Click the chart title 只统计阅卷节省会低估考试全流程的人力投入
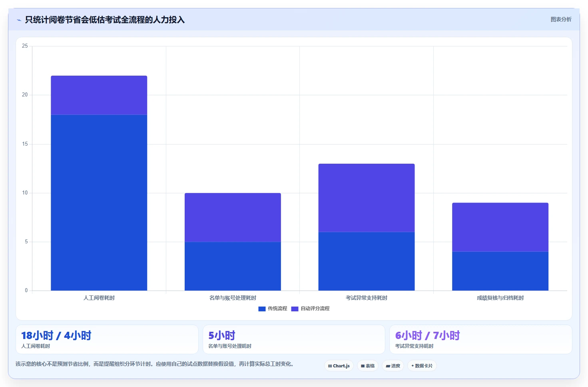This screenshot has height=387, width=588. point(105,20)
